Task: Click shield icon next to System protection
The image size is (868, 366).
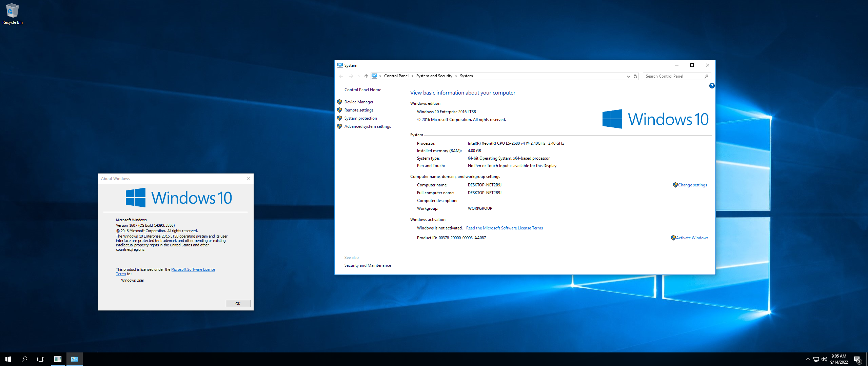Action: pos(339,118)
